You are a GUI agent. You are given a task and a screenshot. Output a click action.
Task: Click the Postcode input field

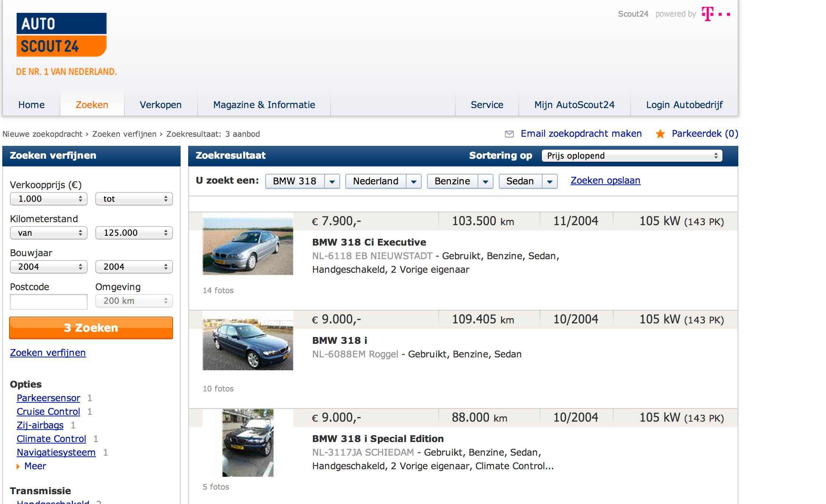pyautogui.click(x=48, y=301)
